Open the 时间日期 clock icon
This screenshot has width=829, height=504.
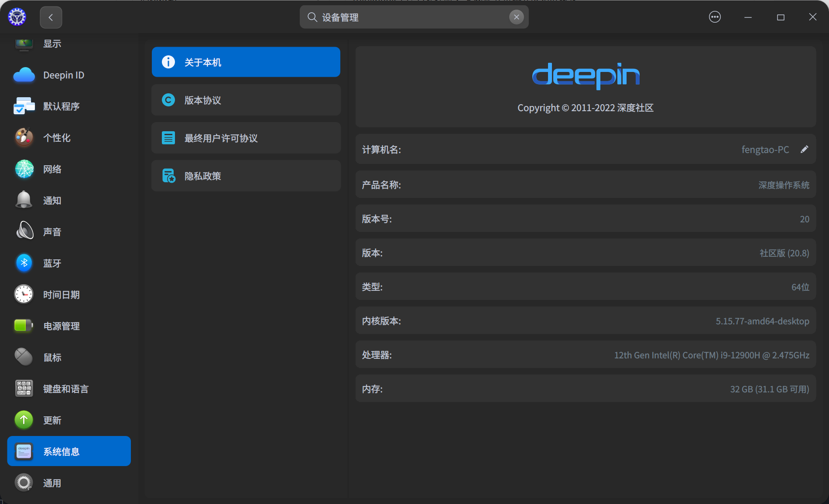(24, 294)
